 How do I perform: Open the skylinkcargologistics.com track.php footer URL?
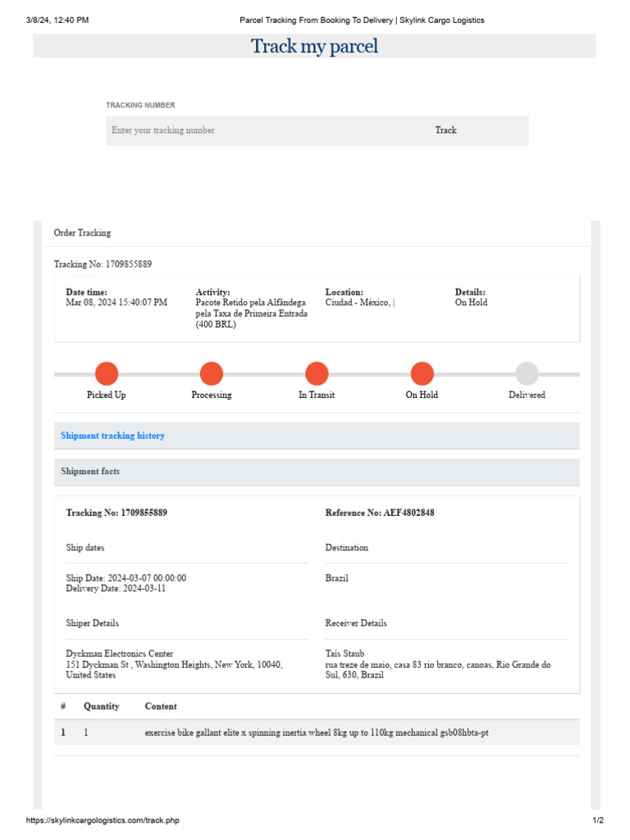click(x=103, y=820)
